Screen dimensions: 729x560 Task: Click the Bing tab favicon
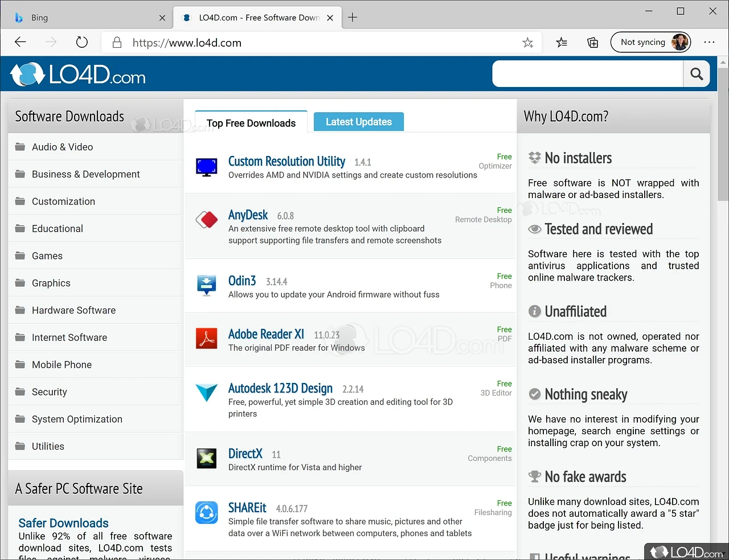[19, 18]
